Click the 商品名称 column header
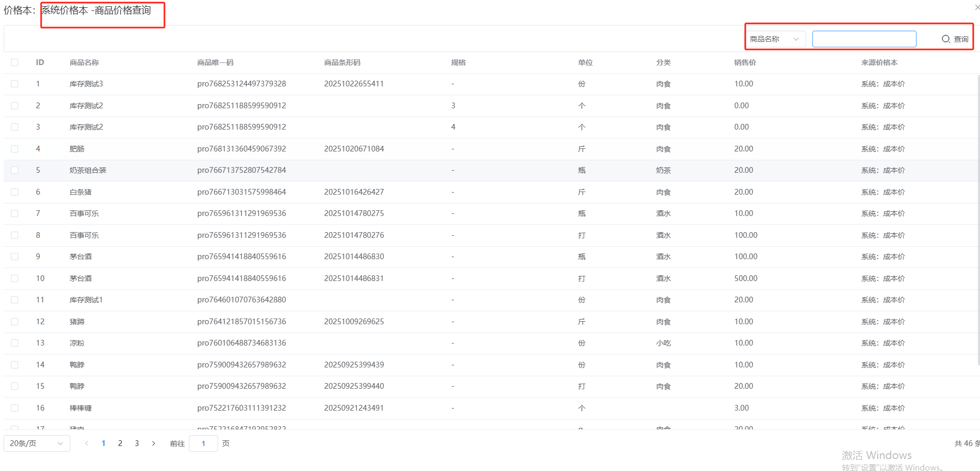The width and height of the screenshot is (980, 471). [84, 62]
